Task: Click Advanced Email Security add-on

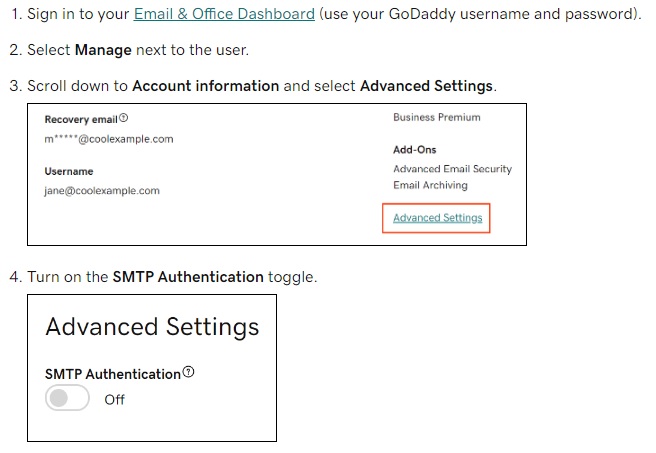Action: point(453,169)
